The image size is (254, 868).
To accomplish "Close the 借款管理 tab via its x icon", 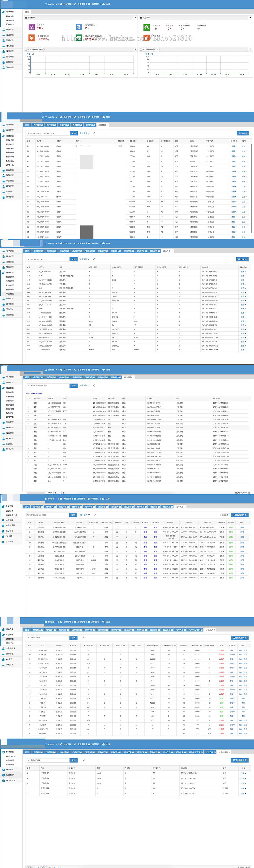I will pos(107,125).
